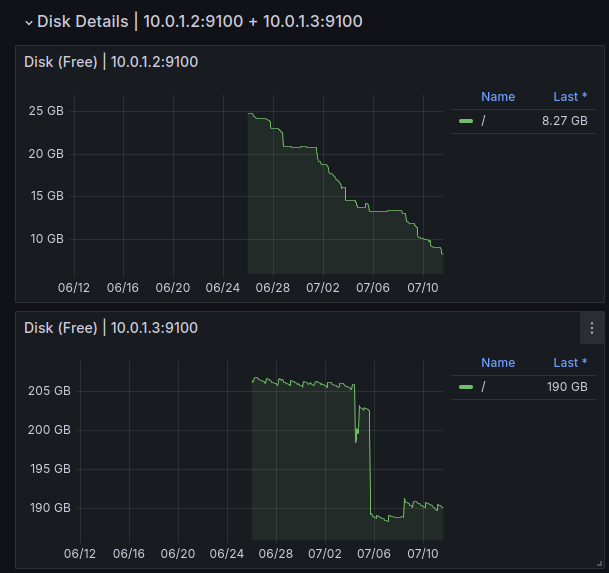Click 07/06 x-axis label in 10.0.1.2 chart
The image size is (609, 573).
[x=373, y=288]
